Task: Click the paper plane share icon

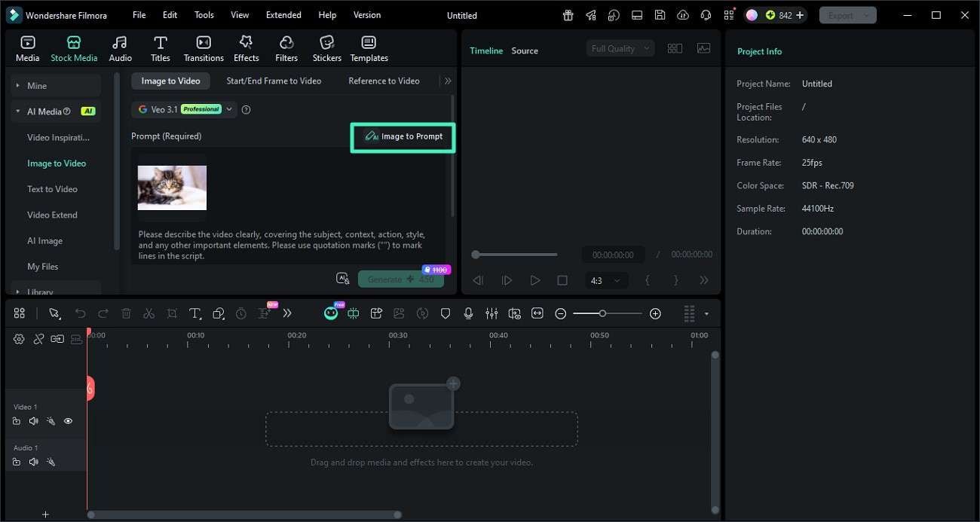Action: pos(591,15)
